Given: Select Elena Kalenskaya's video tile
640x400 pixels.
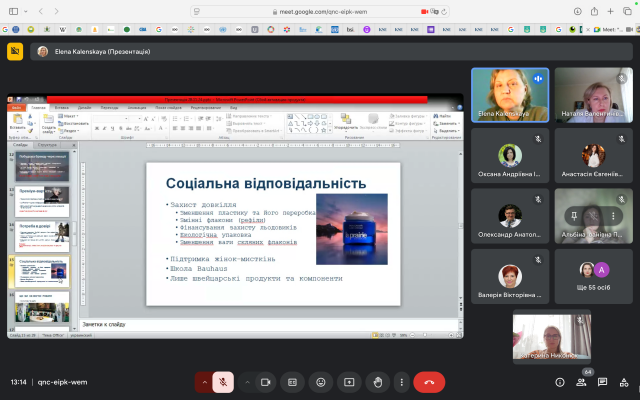Looking at the screenshot, I should click(x=508, y=94).
